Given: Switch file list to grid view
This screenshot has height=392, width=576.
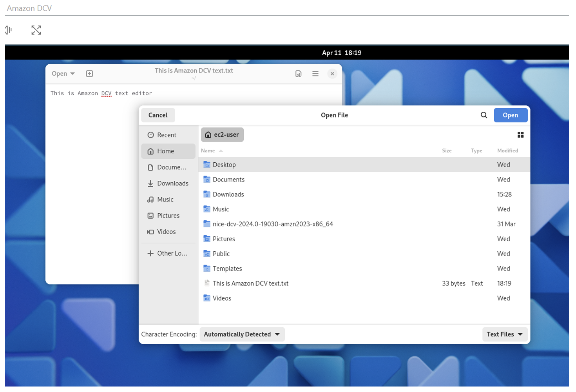Looking at the screenshot, I should click(x=520, y=135).
